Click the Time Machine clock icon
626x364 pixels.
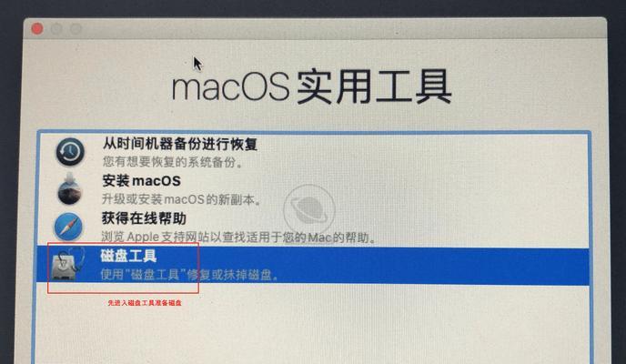point(70,152)
